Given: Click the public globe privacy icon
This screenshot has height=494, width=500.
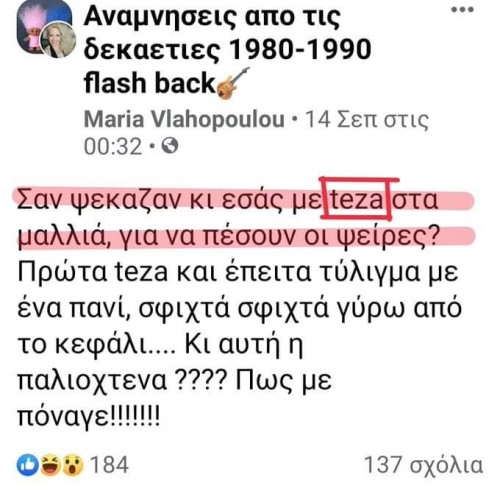Looking at the screenshot, I should point(170,146).
